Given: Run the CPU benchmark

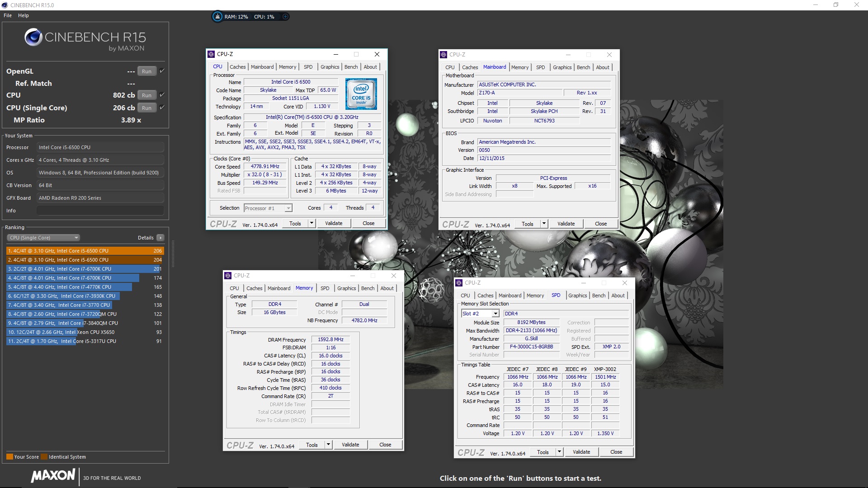Looking at the screenshot, I should [x=146, y=95].
